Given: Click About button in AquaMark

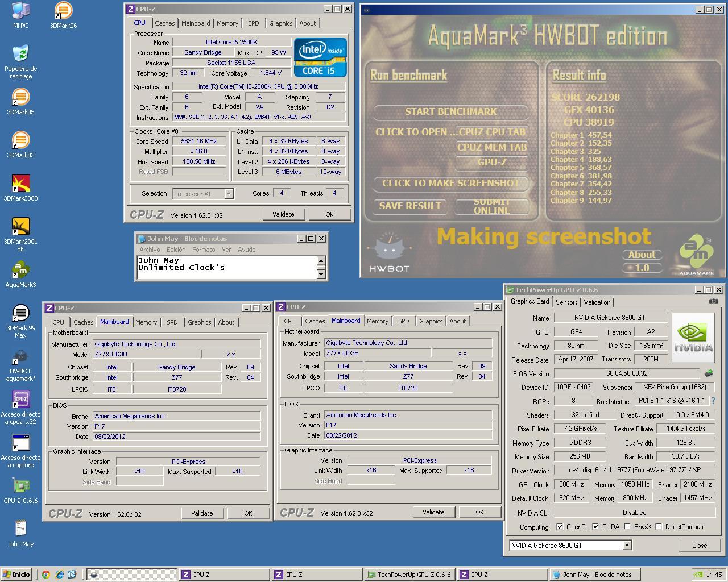Looking at the screenshot, I should click(642, 255).
